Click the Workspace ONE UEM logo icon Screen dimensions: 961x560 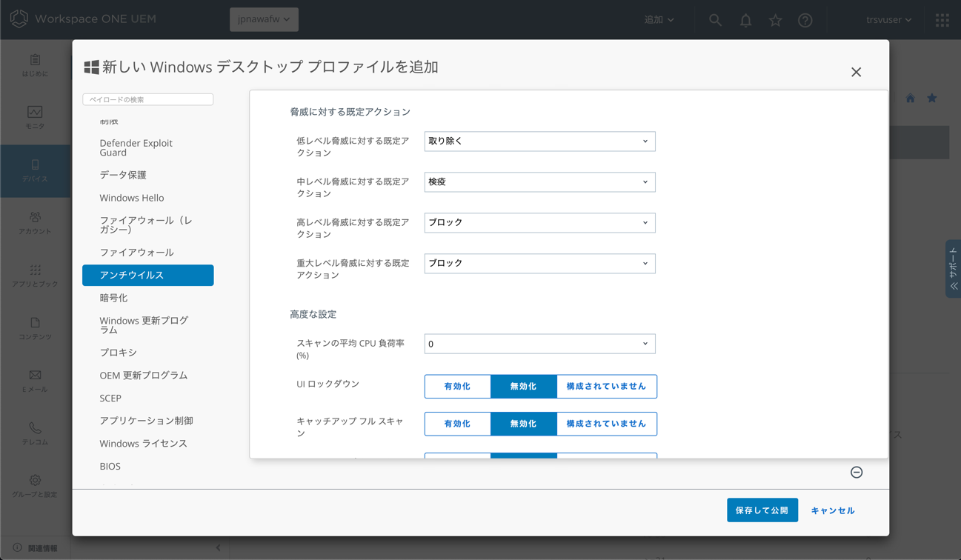pos(19,19)
